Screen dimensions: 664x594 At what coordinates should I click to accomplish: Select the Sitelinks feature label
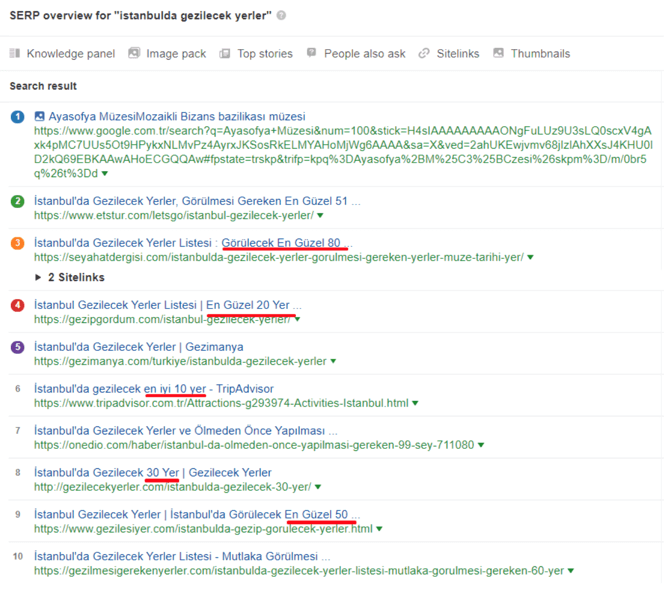(458, 54)
